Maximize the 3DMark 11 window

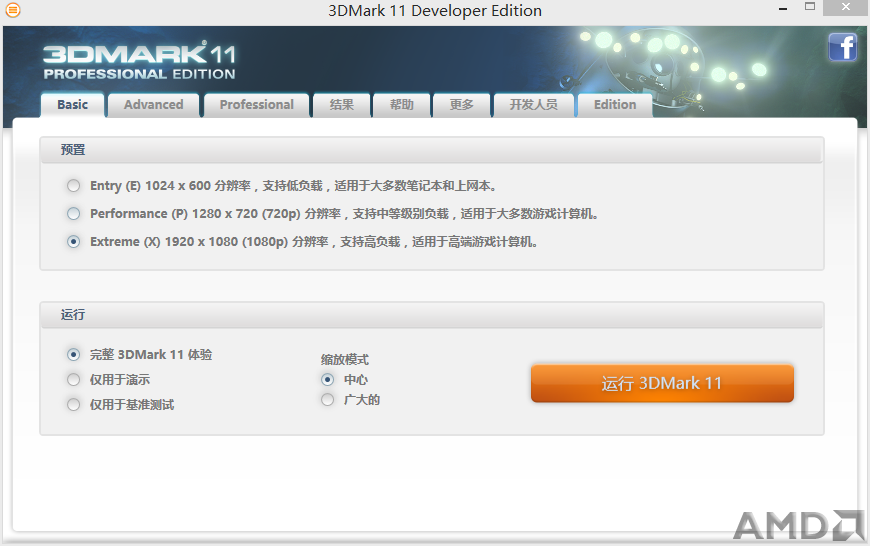point(810,7)
